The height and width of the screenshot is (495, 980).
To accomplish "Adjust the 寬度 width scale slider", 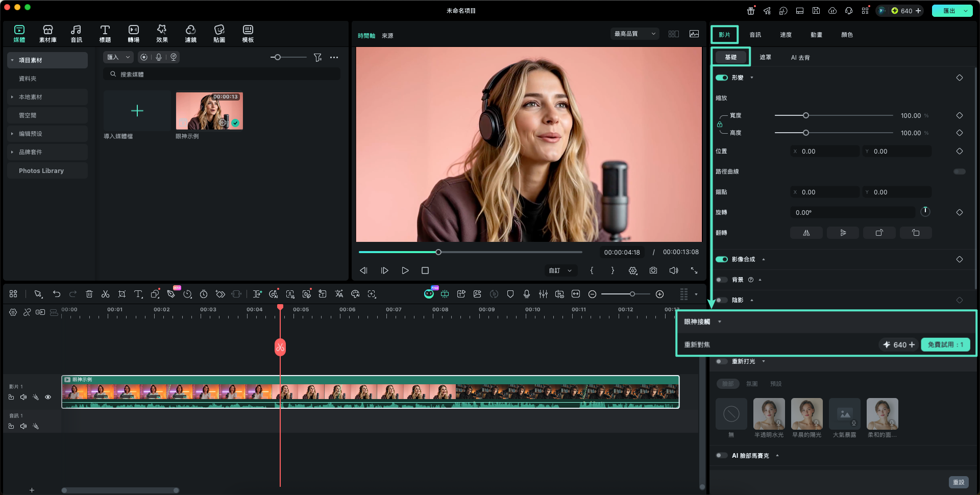I will [x=834, y=115].
